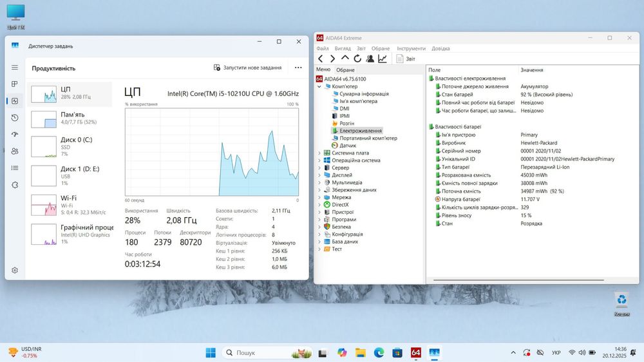This screenshot has height=362, width=644.
Task: Open Обране menu in AIDA64
Action: [x=381, y=48]
